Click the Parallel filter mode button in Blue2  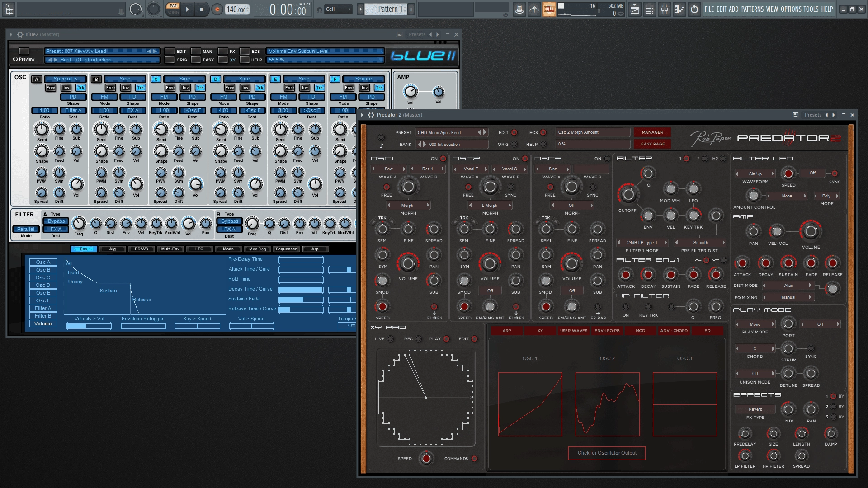click(x=26, y=229)
